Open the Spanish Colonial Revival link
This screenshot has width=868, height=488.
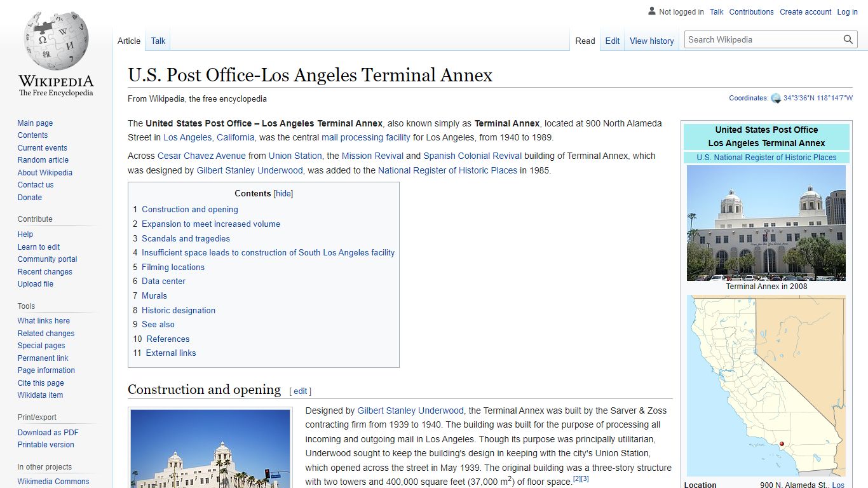(473, 156)
